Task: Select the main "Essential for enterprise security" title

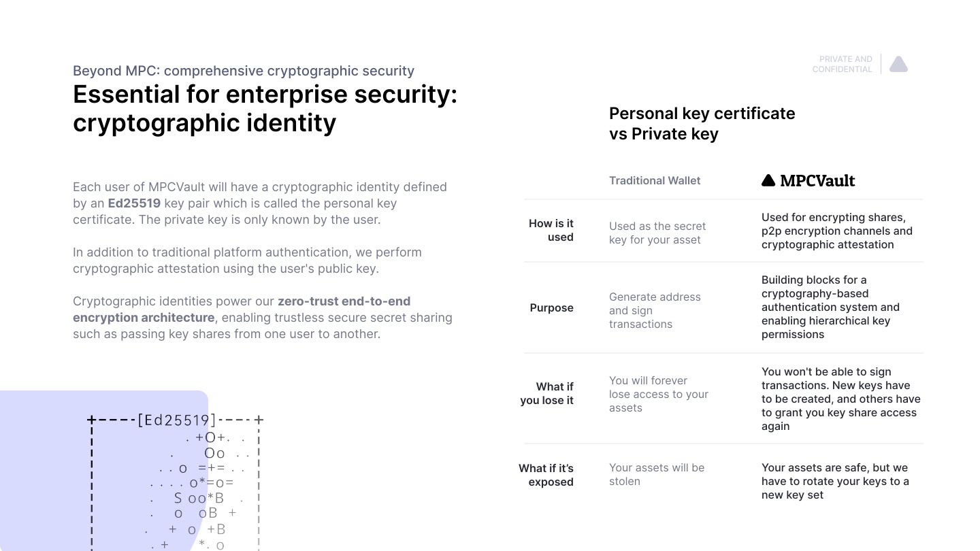Action: [x=265, y=109]
